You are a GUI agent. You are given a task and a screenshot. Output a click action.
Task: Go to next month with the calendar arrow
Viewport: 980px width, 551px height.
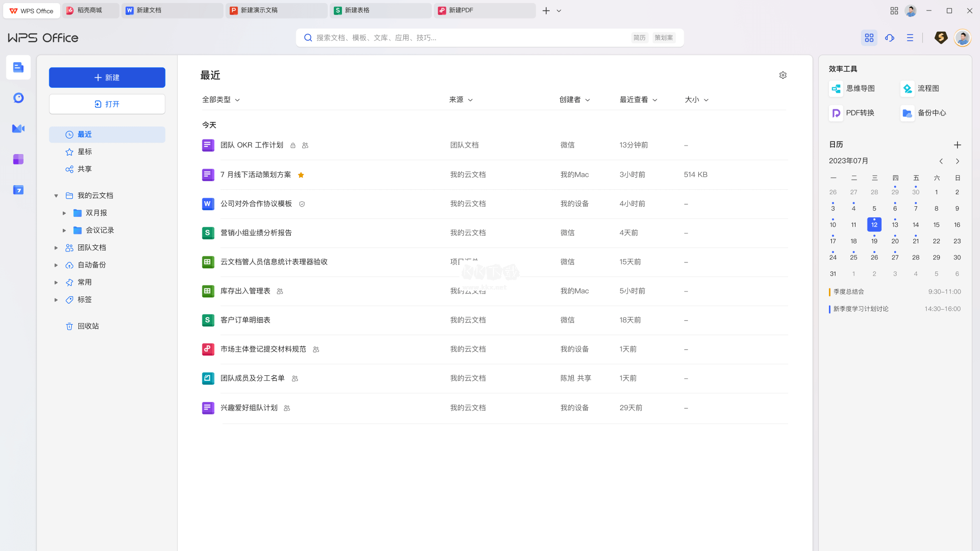click(957, 161)
